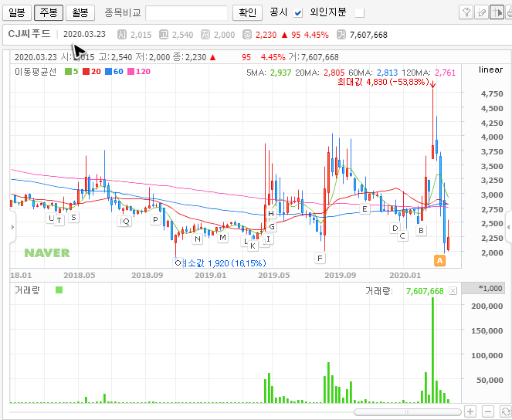Click the 5MA value 2,937
512x420 pixels.
click(280, 73)
